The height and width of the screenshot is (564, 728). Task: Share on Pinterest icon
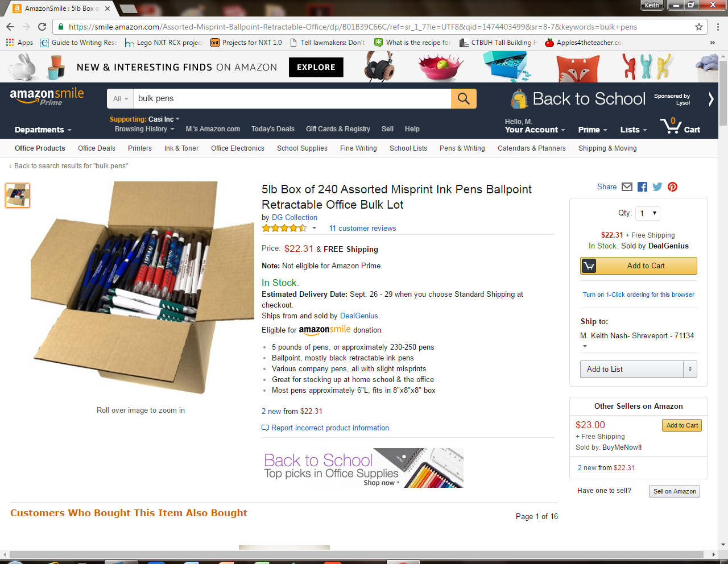pos(673,187)
